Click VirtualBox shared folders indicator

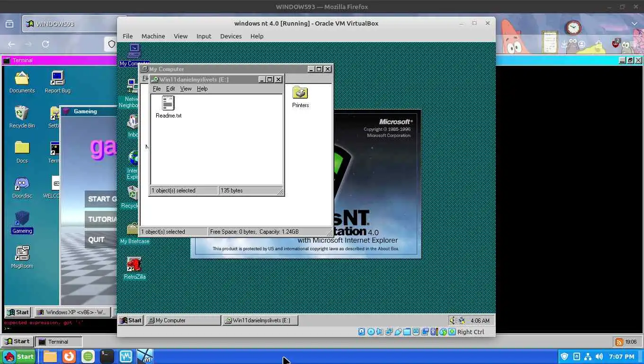[407, 332]
